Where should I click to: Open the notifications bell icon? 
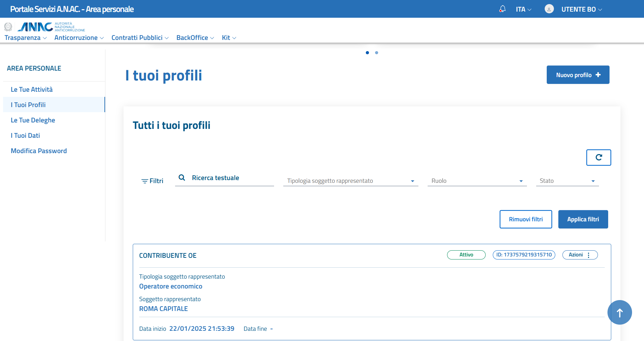(x=502, y=9)
